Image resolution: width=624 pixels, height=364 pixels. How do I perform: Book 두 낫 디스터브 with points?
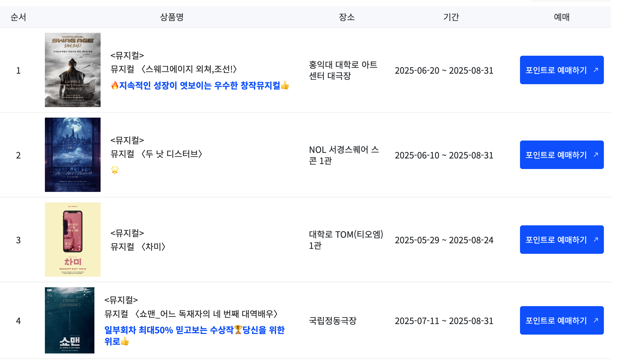pos(562,155)
